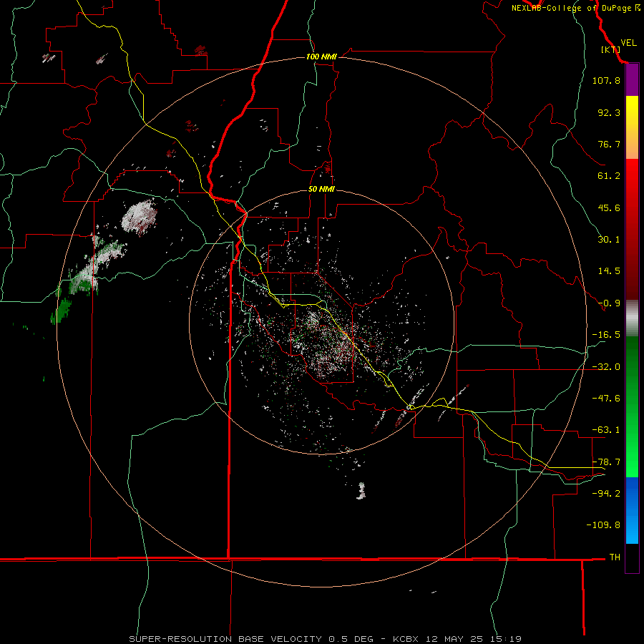644x644 pixels.
Task: Select the 61.2 velocity scale value
Action: pyautogui.click(x=609, y=176)
